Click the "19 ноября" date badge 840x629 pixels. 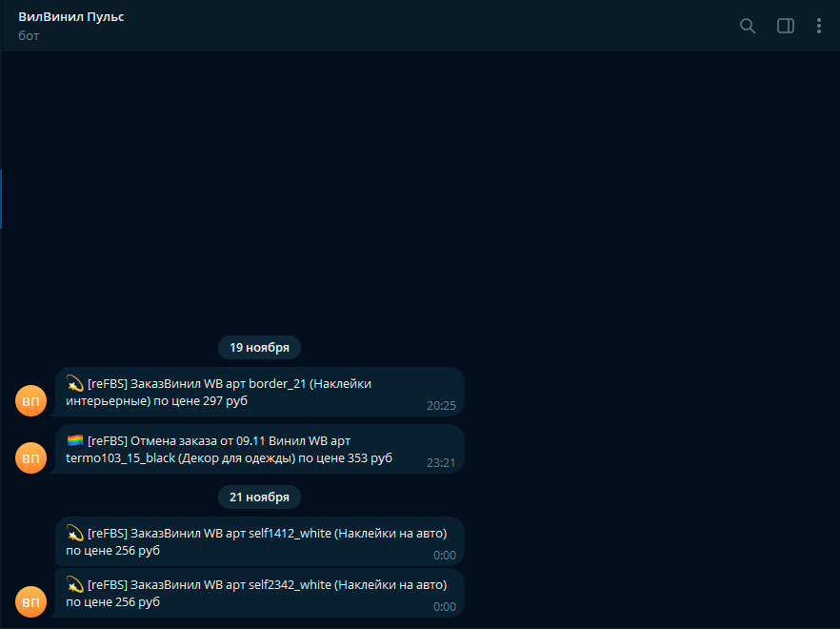(259, 347)
